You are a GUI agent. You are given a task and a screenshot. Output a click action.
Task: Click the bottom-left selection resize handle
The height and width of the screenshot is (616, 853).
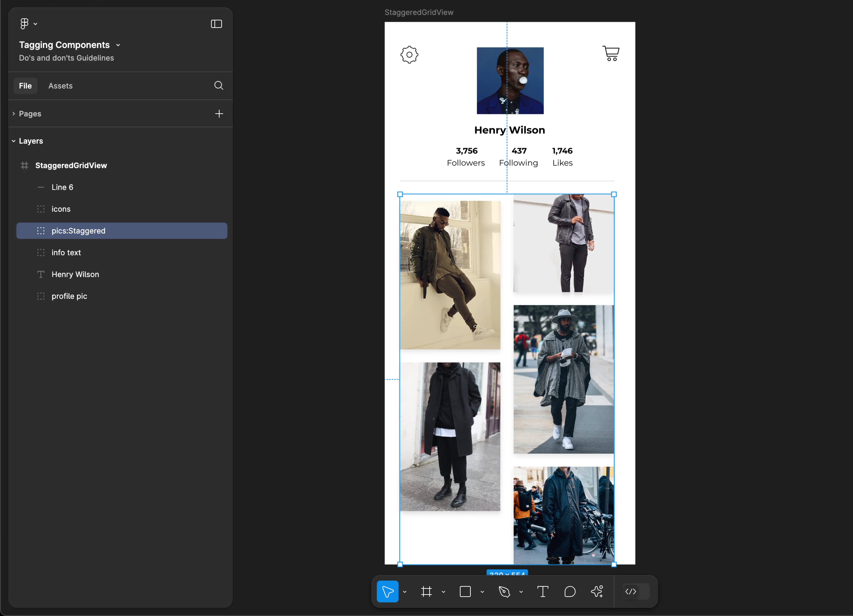400,564
